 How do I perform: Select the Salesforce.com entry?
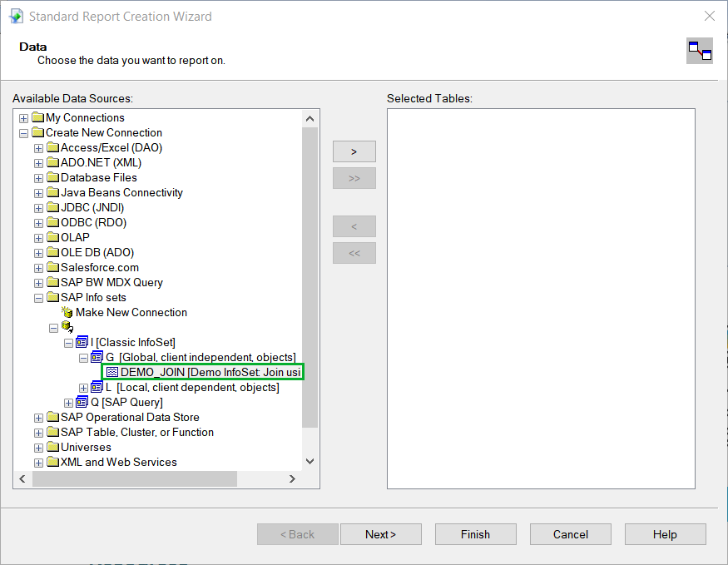(x=99, y=267)
